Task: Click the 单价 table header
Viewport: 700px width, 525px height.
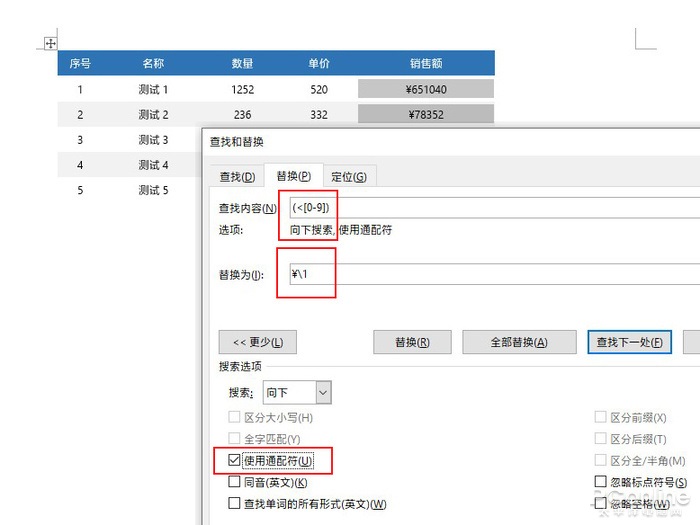Action: (319, 63)
